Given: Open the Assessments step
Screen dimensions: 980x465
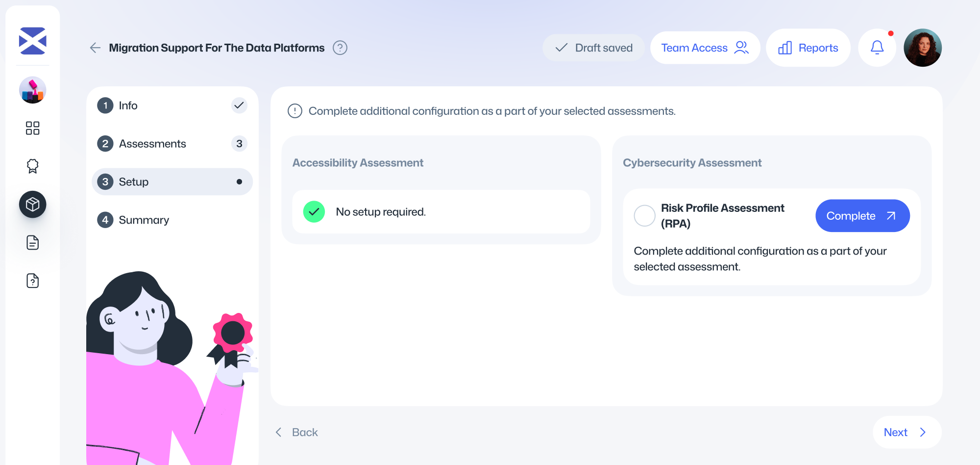Looking at the screenshot, I should [152, 144].
